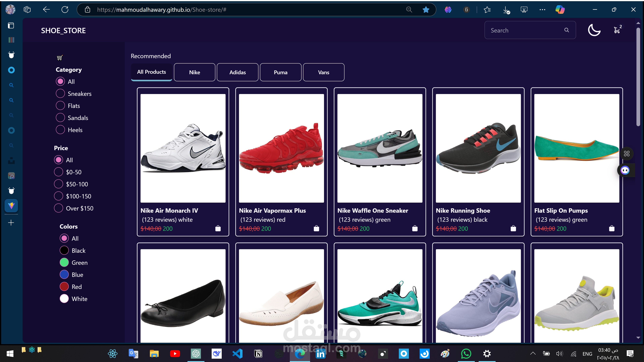Toggle the favorite star in address bar
This screenshot has width=644, height=362.
point(426,10)
